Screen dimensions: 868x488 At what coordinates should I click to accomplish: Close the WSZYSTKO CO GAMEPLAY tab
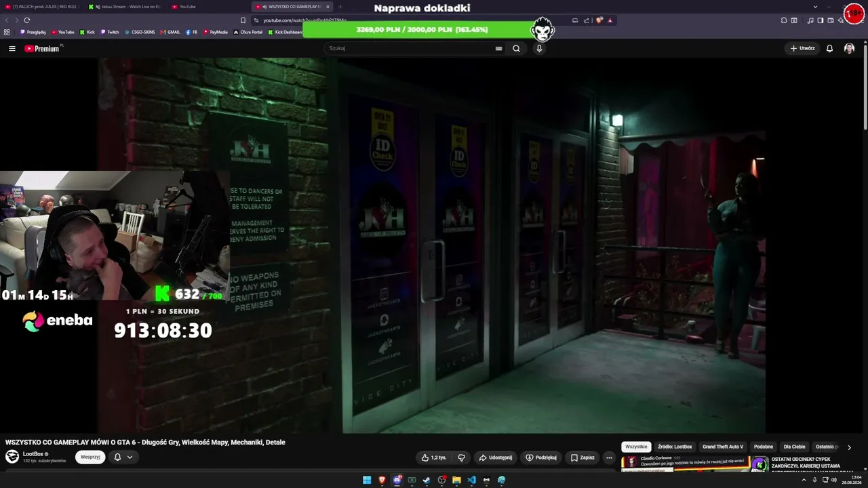[328, 7]
